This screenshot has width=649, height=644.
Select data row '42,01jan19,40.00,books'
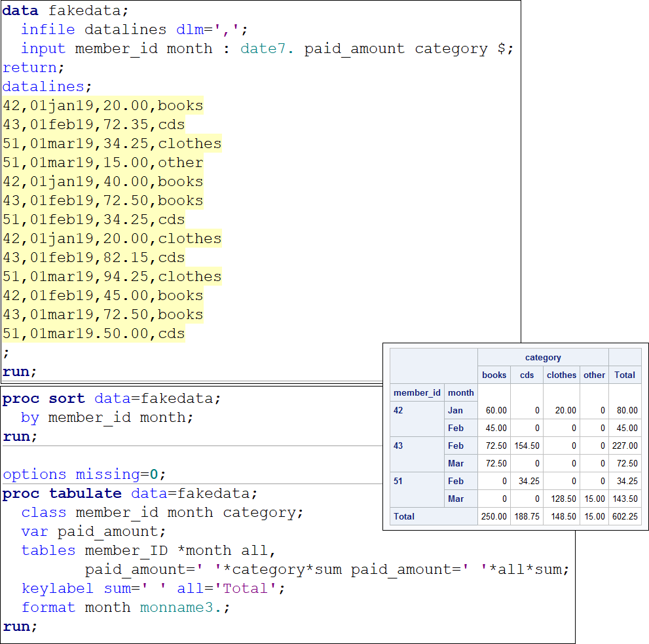point(103,182)
